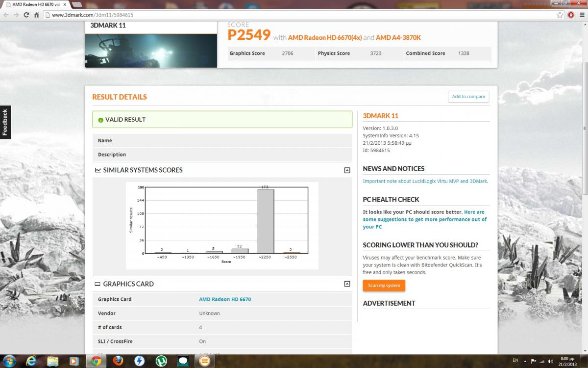The height and width of the screenshot is (368, 588).
Task: Click the Vendor value Unknown
Action: point(209,314)
